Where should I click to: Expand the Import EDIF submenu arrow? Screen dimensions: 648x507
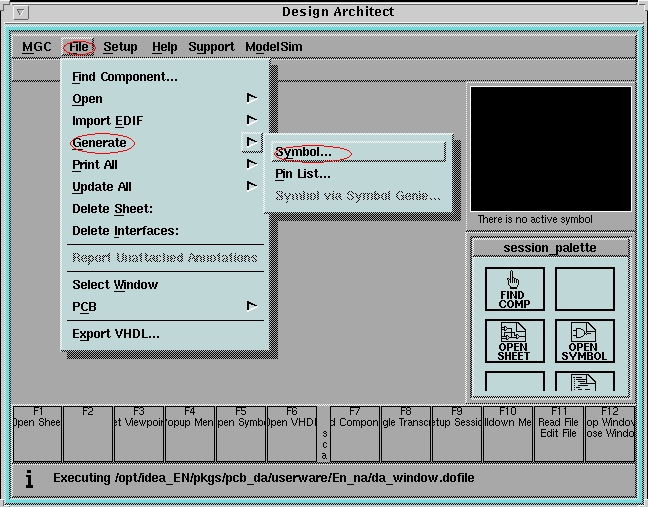251,120
